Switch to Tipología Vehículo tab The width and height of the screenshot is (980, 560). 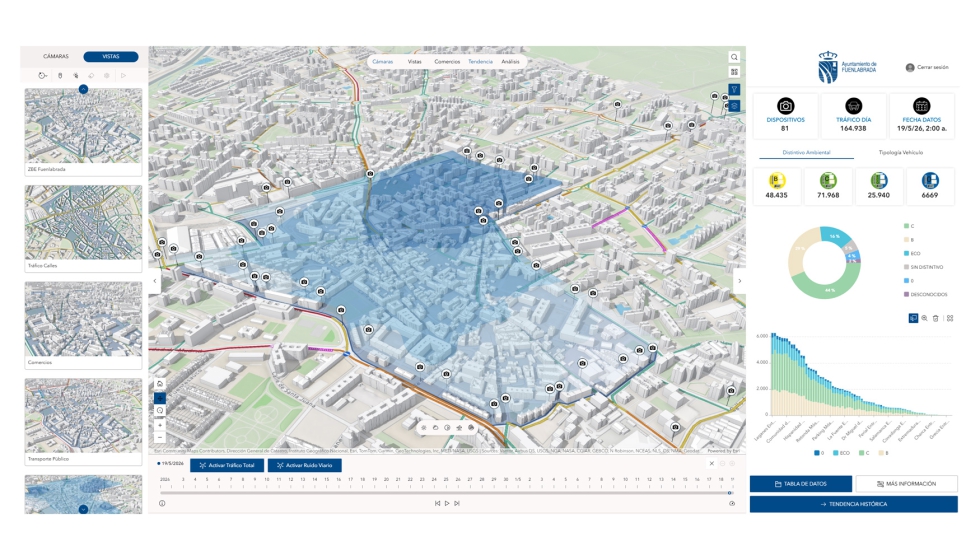click(x=901, y=152)
